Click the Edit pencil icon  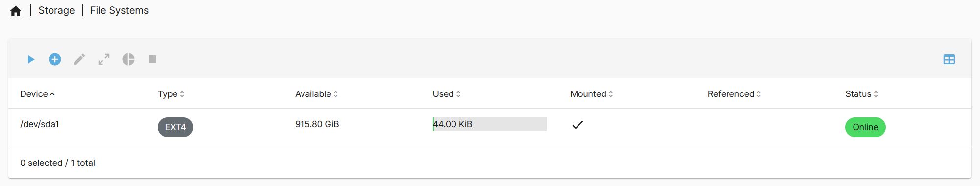click(79, 59)
